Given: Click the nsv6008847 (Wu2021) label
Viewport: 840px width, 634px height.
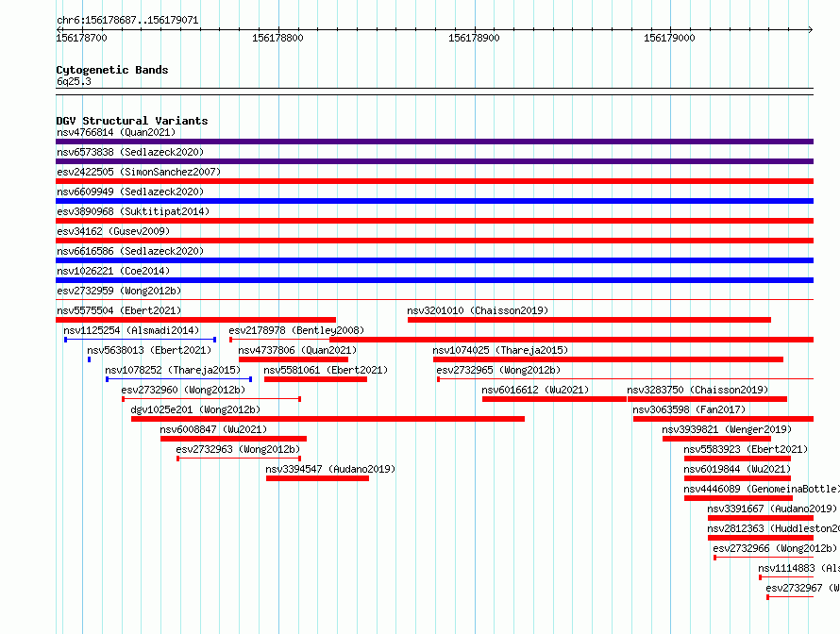Looking at the screenshot, I should point(213,429).
